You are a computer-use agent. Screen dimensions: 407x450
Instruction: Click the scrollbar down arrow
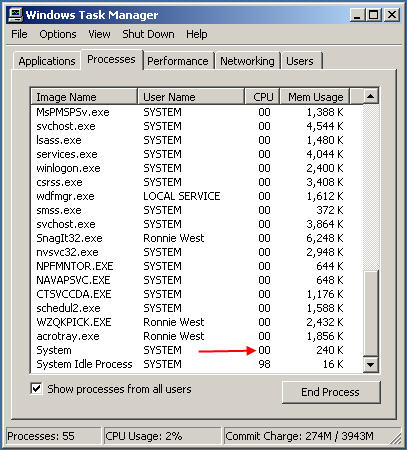pos(371,364)
